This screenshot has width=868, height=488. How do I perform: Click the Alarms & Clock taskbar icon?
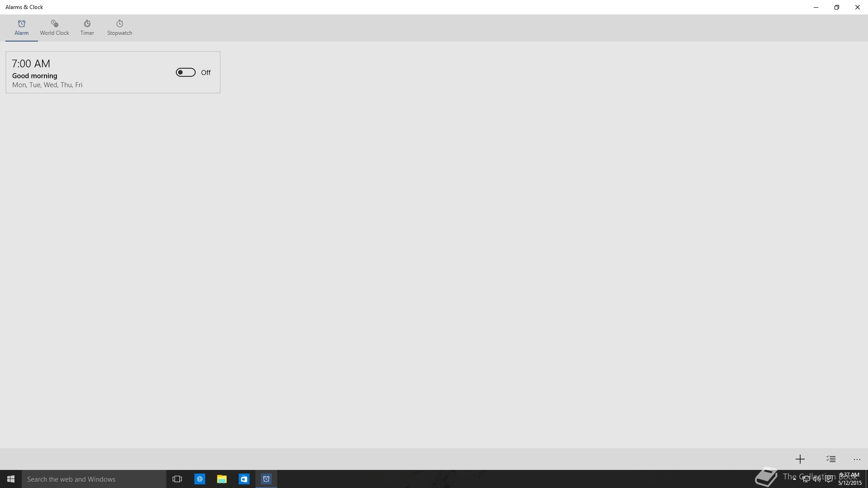click(266, 479)
